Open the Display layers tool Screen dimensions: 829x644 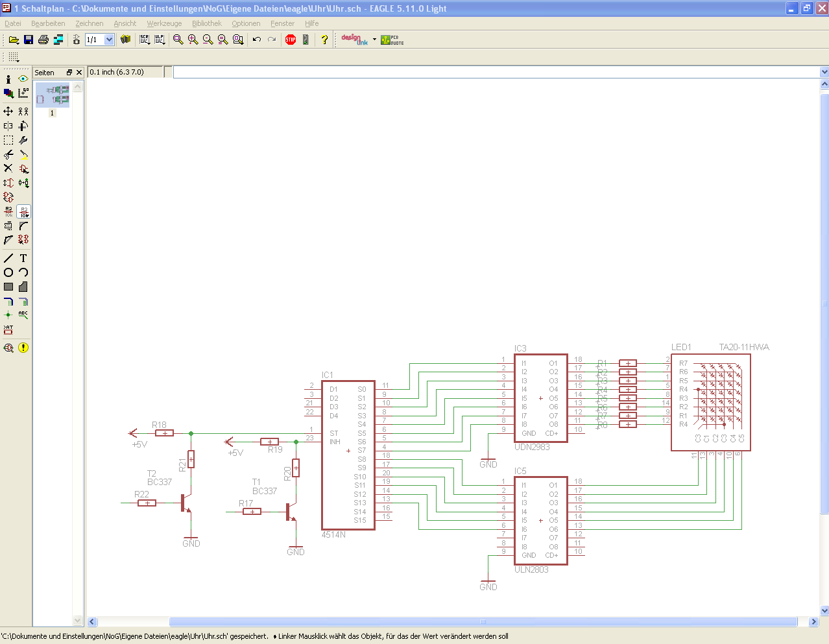[x=8, y=93]
